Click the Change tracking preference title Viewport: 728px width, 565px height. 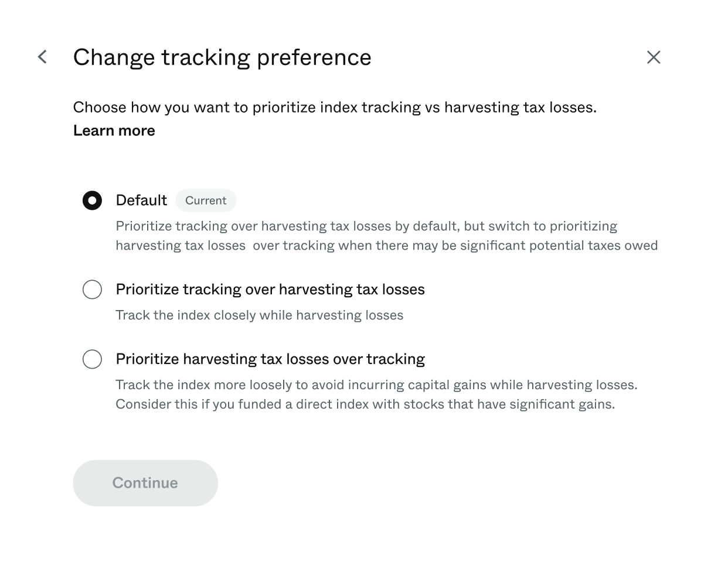pyautogui.click(x=222, y=57)
